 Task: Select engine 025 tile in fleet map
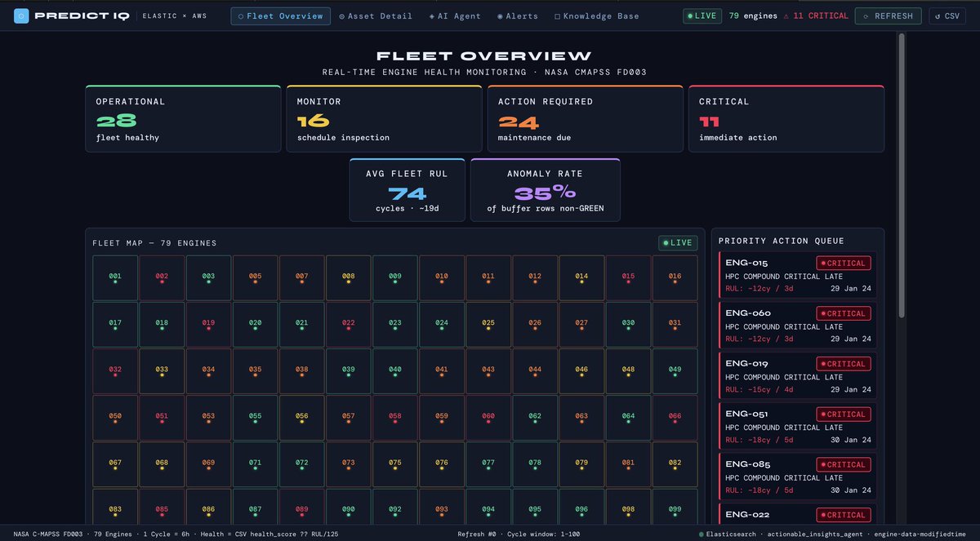488,325
